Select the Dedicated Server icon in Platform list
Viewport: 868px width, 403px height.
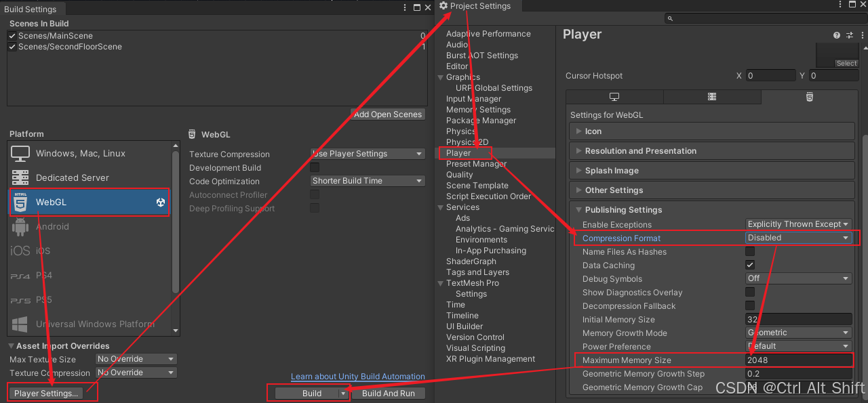click(x=20, y=178)
